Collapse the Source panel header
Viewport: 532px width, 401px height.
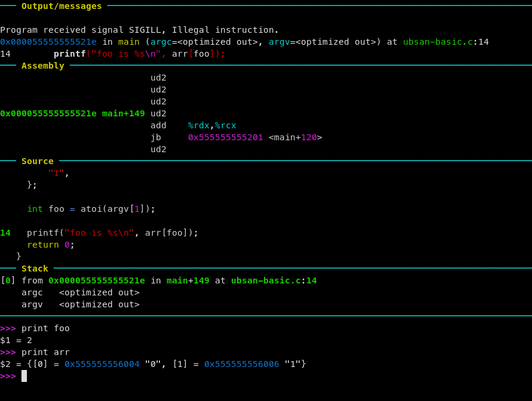click(x=37, y=161)
